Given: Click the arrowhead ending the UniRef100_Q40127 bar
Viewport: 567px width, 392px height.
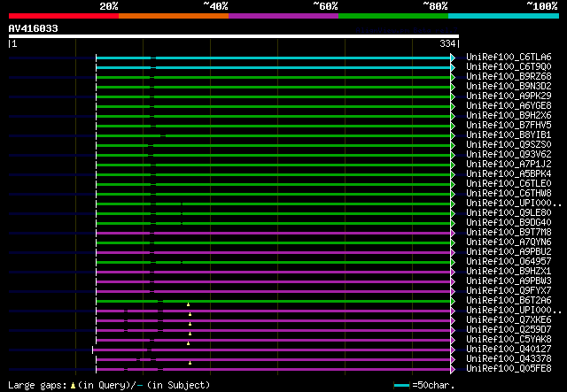Looking at the screenshot, I should [453, 350].
